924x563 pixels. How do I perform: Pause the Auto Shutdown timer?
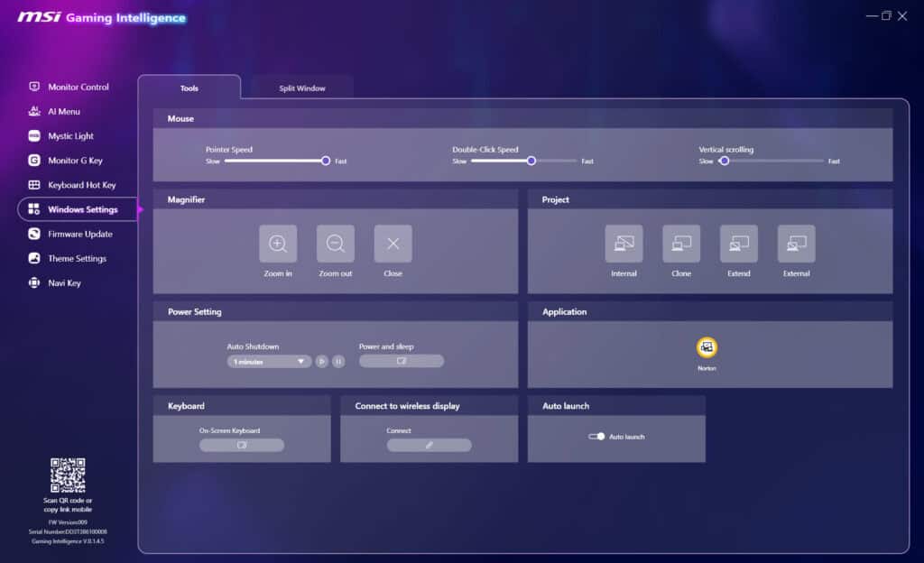click(x=338, y=361)
